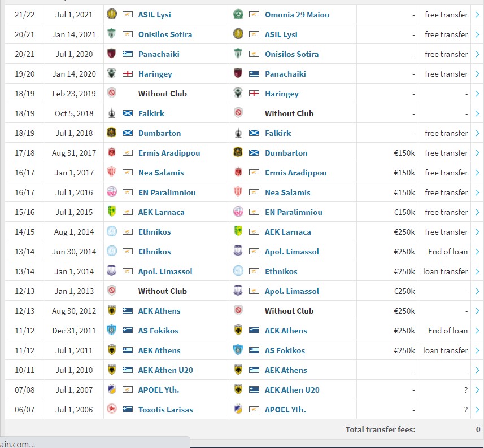Image resolution: width=484 pixels, height=448 pixels.
Task: Click the '07/08' season cell
Action: coord(25,390)
